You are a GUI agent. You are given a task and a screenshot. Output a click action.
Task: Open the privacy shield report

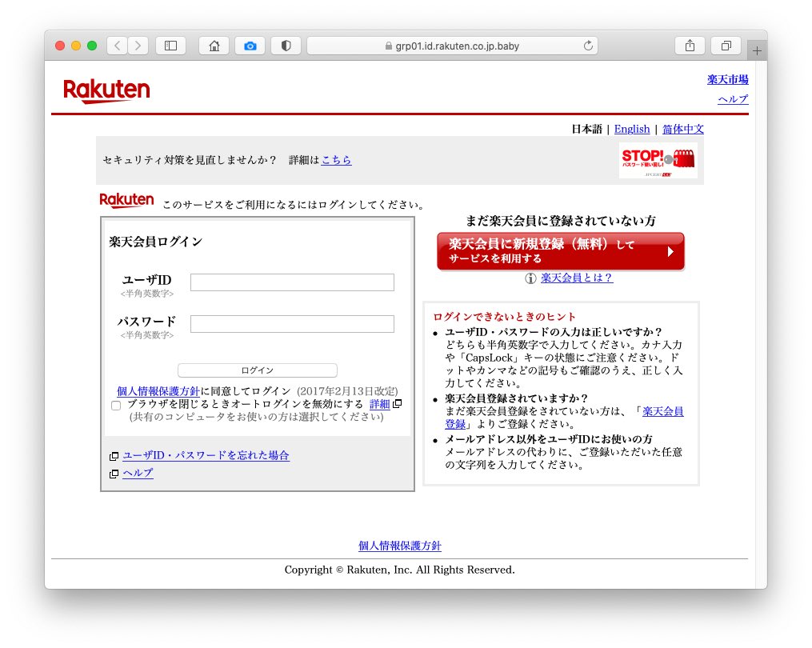coord(286,46)
